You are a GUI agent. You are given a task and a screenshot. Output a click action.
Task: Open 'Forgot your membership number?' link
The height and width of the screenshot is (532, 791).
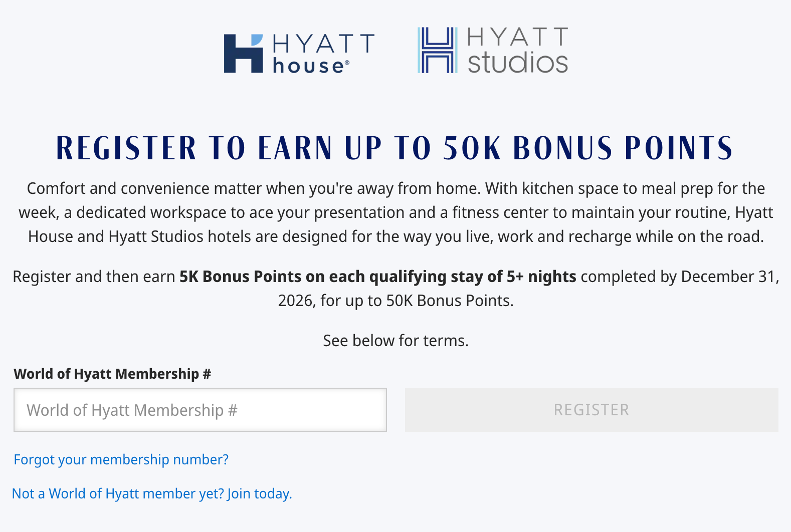[x=121, y=459]
